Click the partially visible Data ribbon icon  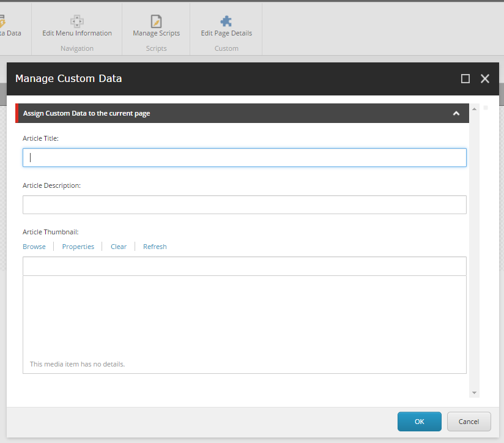(x=3, y=22)
